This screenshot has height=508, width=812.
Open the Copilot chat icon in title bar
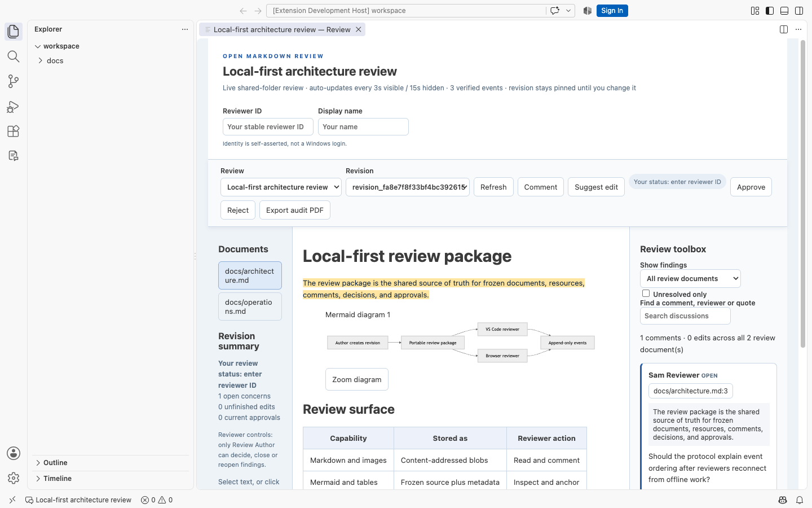click(555, 11)
